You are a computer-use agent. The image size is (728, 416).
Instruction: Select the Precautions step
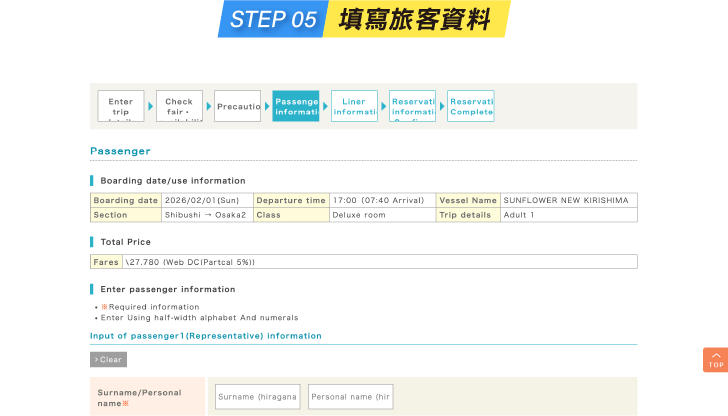click(x=237, y=106)
